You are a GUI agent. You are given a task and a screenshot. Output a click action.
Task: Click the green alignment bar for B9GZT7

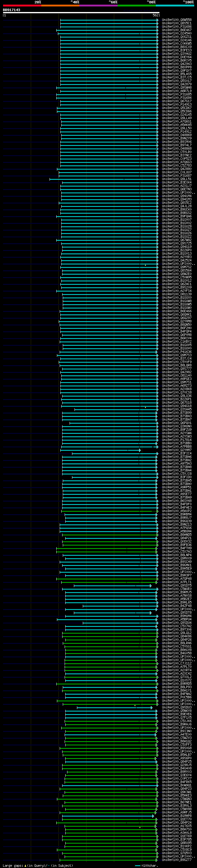109,860
